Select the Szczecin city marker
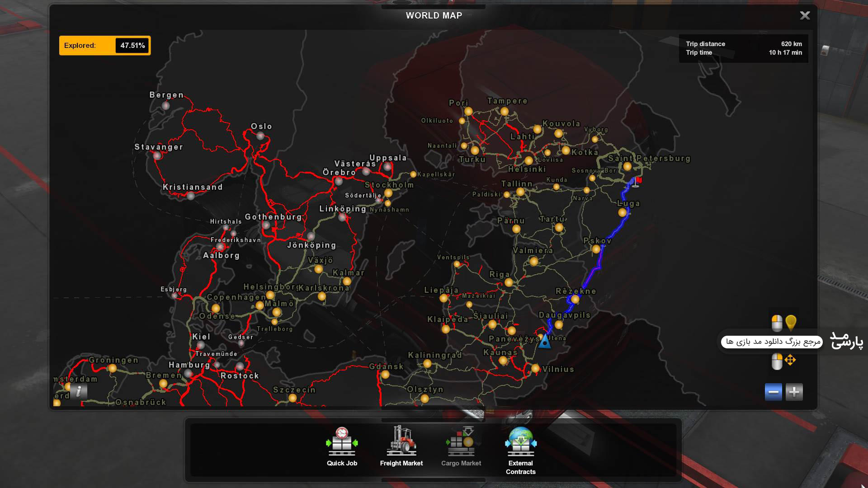This screenshot has height=488, width=868. click(292, 398)
